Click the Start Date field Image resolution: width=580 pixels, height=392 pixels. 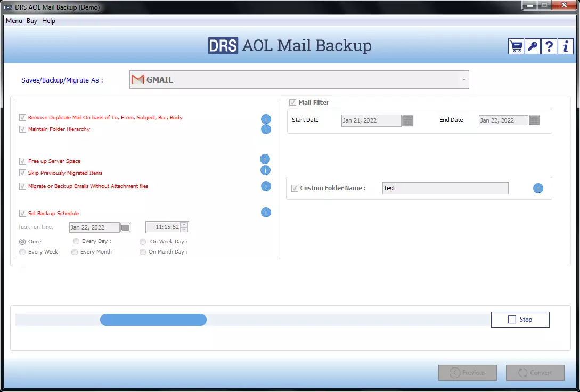tap(371, 120)
